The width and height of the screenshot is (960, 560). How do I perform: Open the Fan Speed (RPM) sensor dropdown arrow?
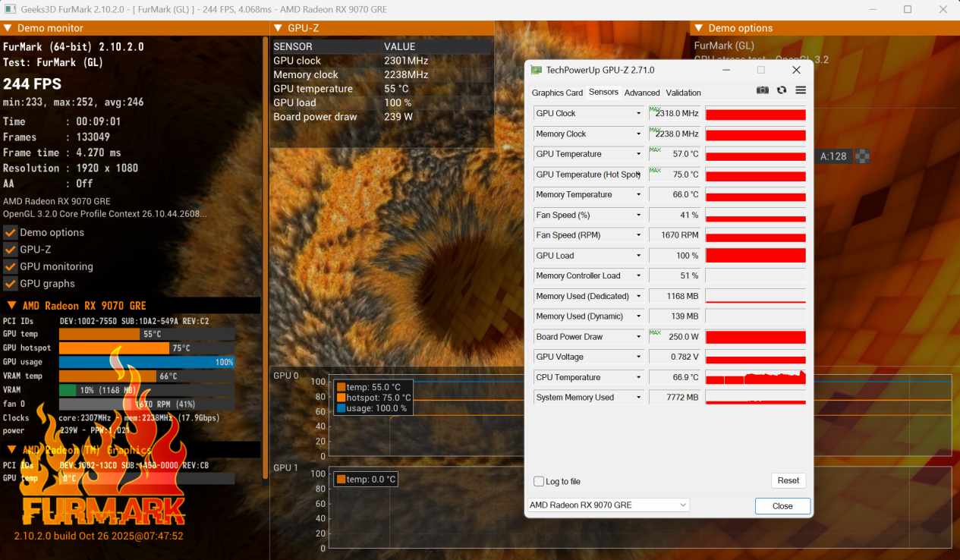pos(638,235)
